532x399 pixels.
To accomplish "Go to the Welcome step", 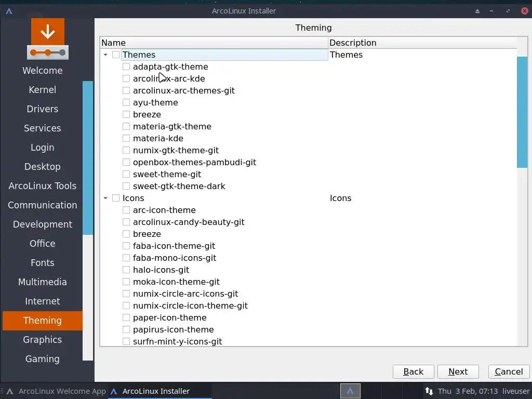I will [x=43, y=71].
